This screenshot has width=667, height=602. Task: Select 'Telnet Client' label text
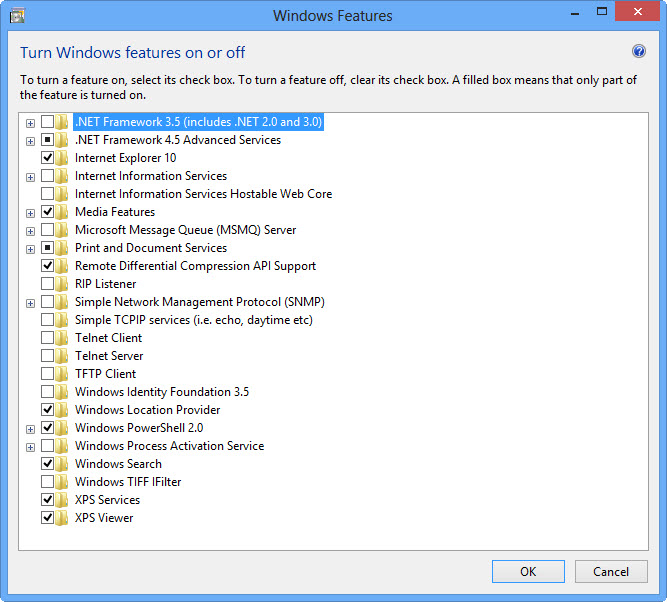(x=108, y=338)
